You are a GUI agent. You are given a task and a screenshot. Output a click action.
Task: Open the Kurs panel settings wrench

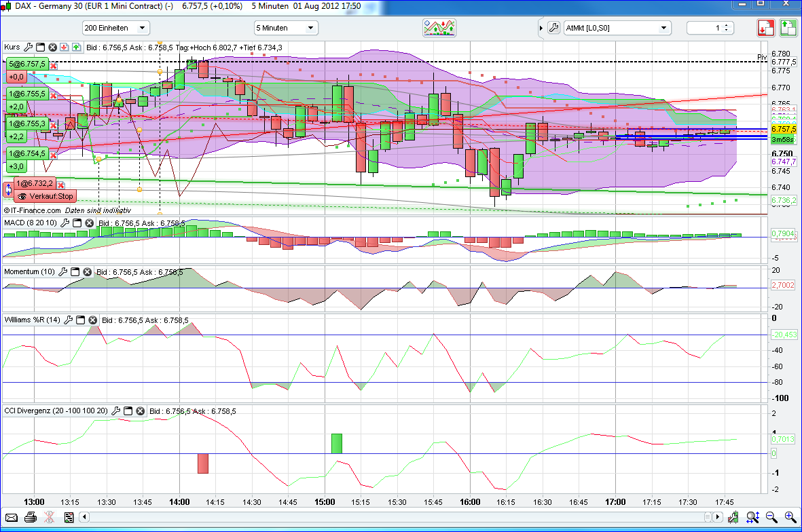click(x=28, y=47)
